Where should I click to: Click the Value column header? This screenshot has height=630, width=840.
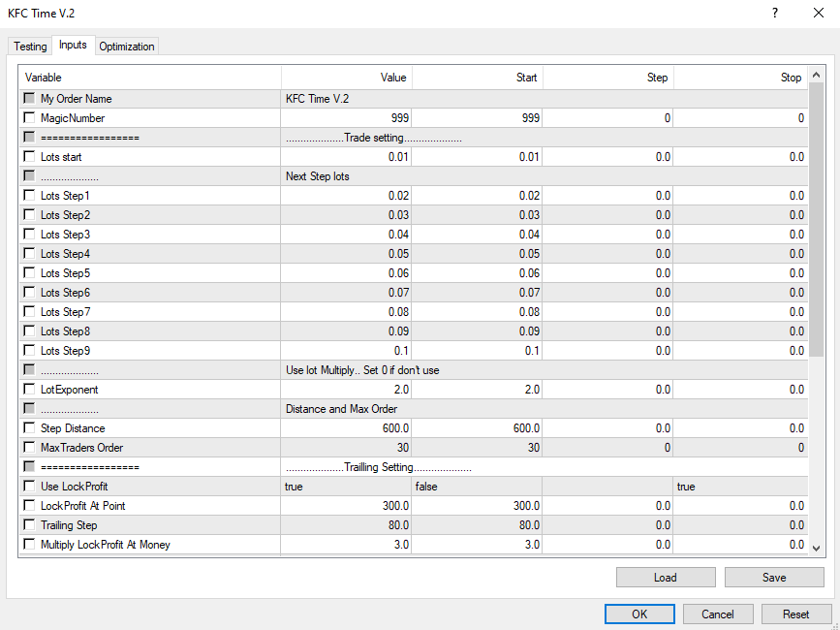tap(347, 78)
